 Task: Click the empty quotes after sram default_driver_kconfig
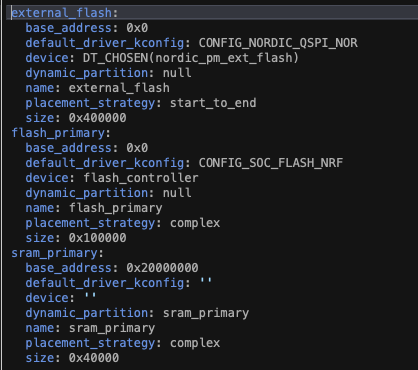coord(206,282)
